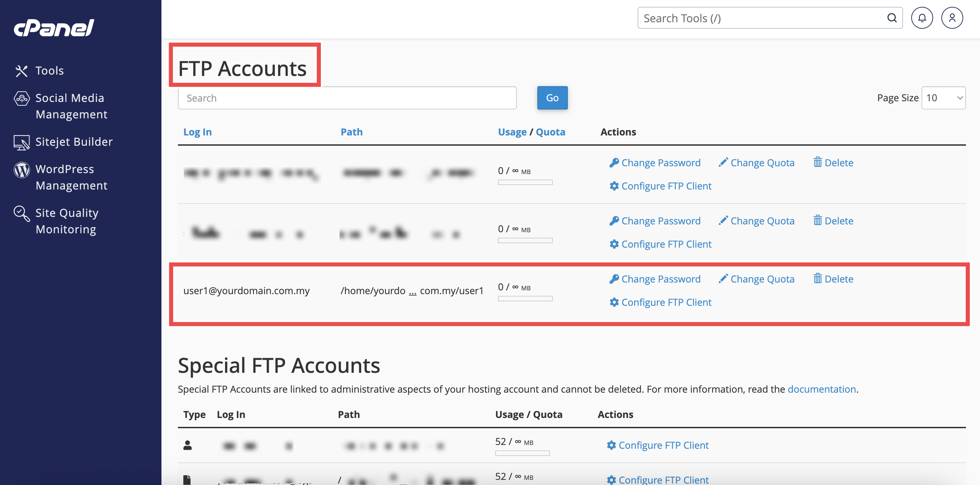
Task: Open the Page Size dropdown
Action: pyautogui.click(x=943, y=98)
